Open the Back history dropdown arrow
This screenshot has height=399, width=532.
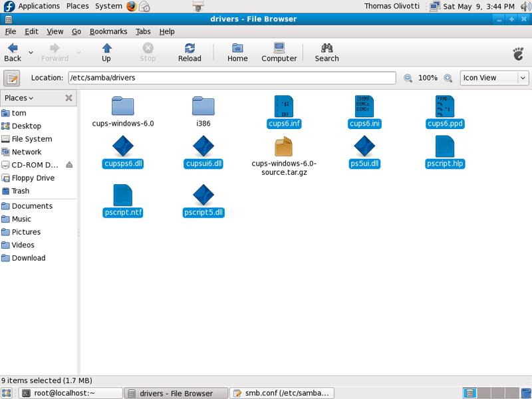31,53
